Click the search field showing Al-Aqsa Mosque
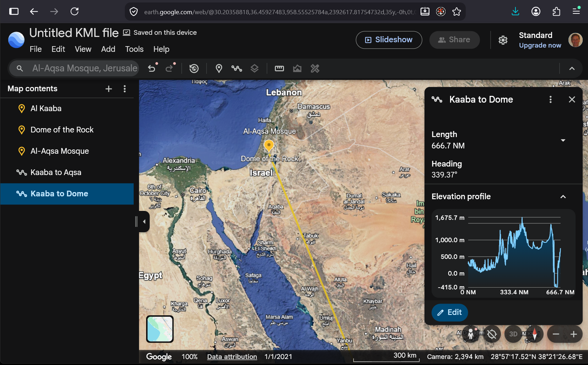588x365 pixels. tap(74, 68)
